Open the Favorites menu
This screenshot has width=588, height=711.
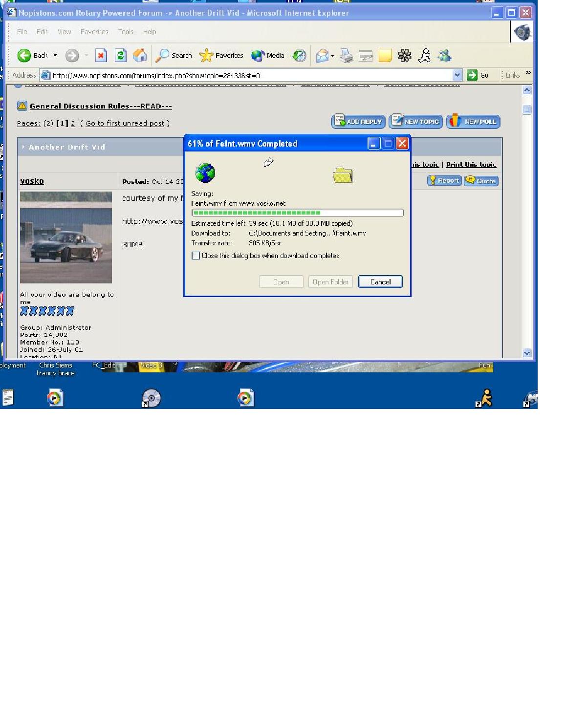tap(94, 32)
